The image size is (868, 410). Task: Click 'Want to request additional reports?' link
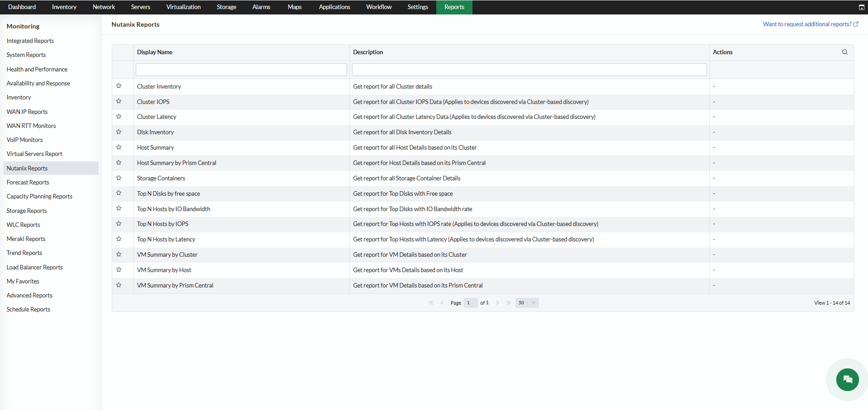click(x=811, y=24)
